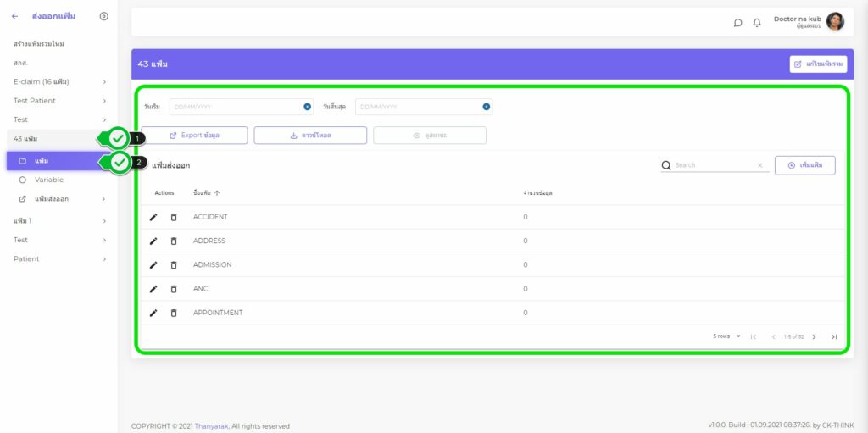Click the settings icon in sidebar header
Image resolution: width=868 pixels, height=433 pixels.
click(103, 16)
